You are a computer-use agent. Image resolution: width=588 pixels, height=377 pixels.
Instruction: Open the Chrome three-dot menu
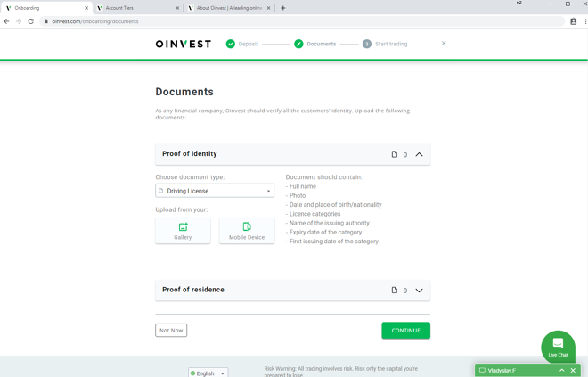click(x=585, y=21)
